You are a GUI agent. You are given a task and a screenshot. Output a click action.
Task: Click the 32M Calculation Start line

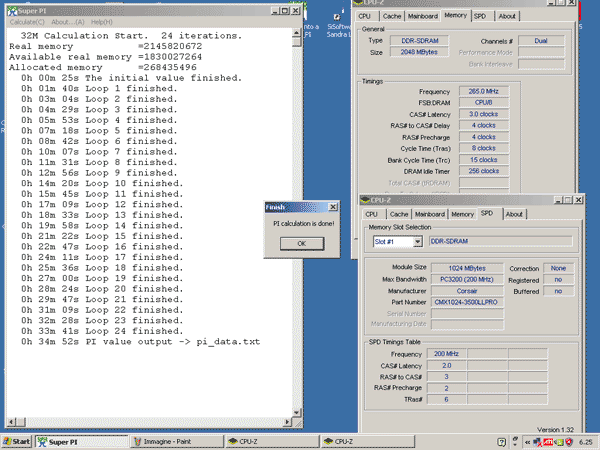tap(131, 36)
